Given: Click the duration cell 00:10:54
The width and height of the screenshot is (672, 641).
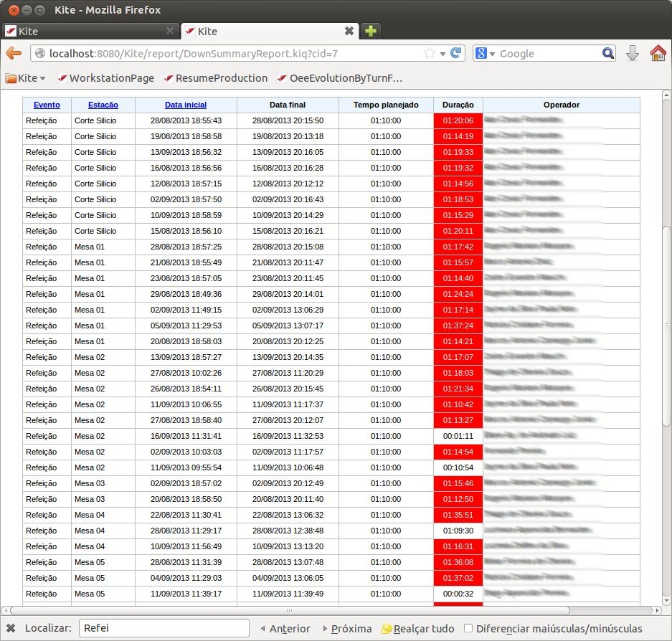Looking at the screenshot, I should (458, 468).
